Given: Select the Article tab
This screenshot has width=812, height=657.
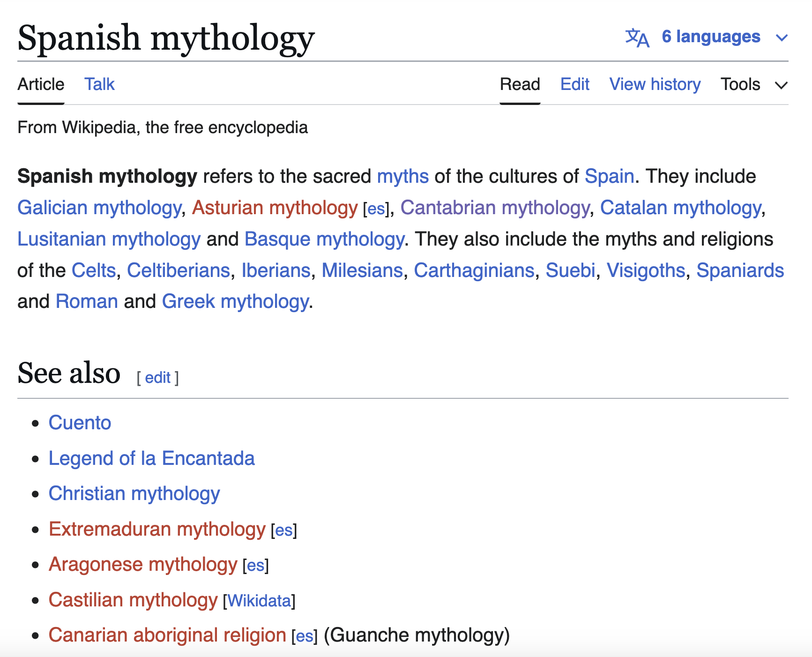Looking at the screenshot, I should [41, 84].
